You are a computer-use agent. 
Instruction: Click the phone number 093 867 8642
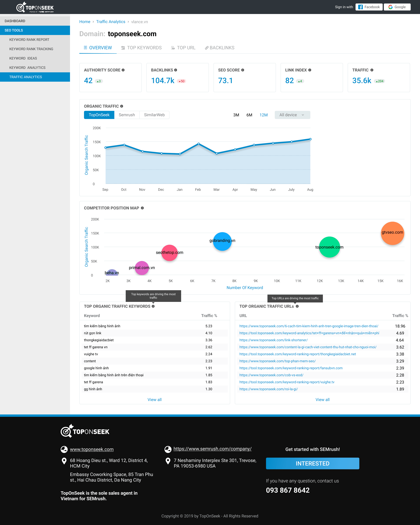(x=288, y=490)
